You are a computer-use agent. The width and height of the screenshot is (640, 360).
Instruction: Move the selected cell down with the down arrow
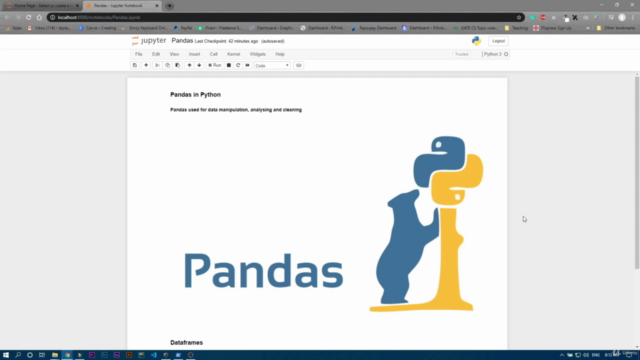click(199, 65)
